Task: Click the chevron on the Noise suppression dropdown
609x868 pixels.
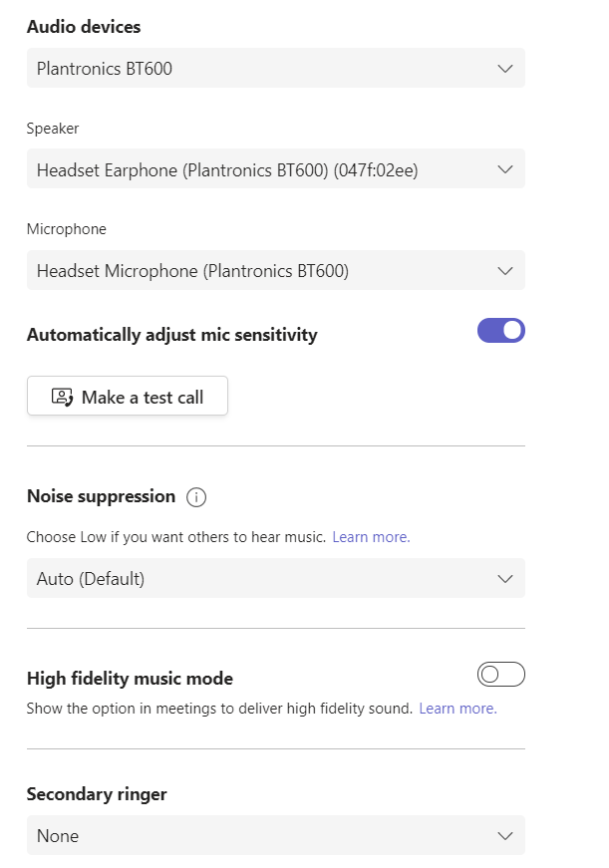Action: [x=504, y=578]
